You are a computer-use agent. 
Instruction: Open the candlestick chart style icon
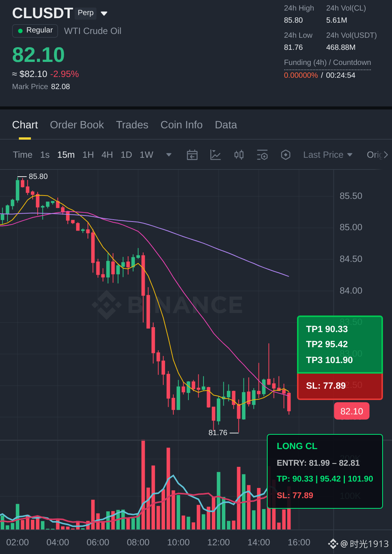click(239, 155)
